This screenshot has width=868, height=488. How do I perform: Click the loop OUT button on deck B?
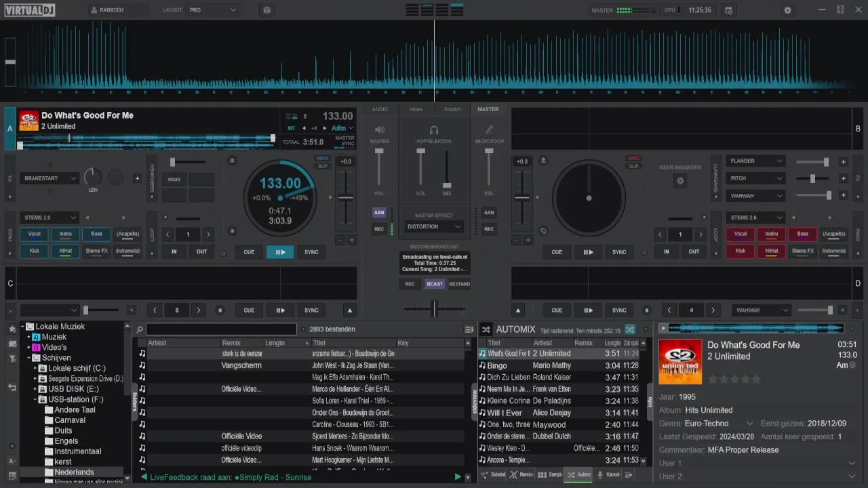coord(694,251)
